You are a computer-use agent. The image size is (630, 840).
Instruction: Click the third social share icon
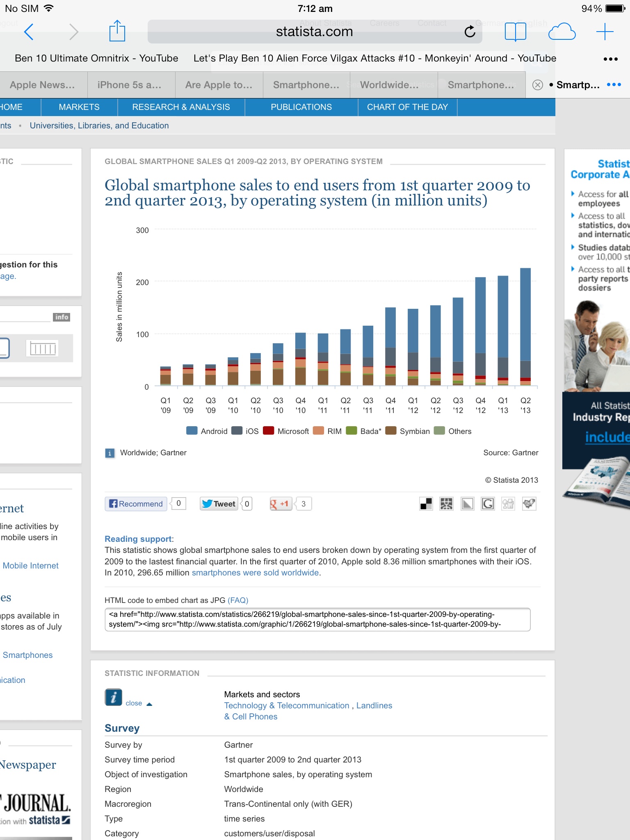coord(467,504)
